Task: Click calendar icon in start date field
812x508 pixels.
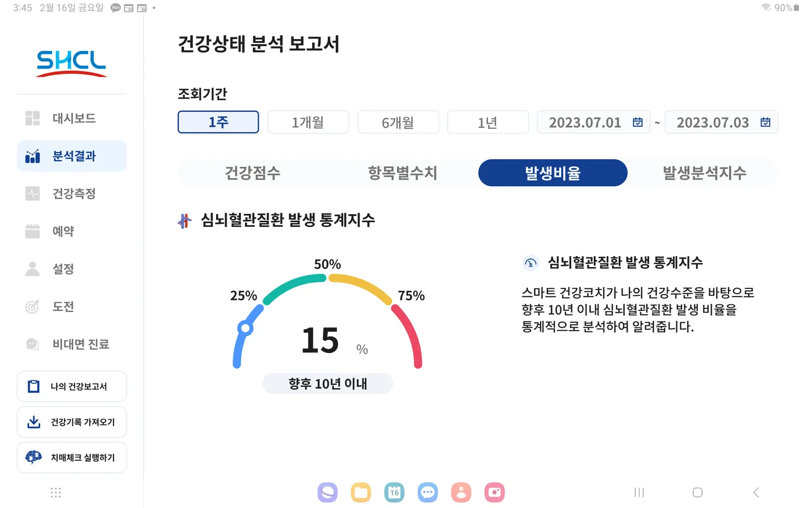Action: [638, 122]
